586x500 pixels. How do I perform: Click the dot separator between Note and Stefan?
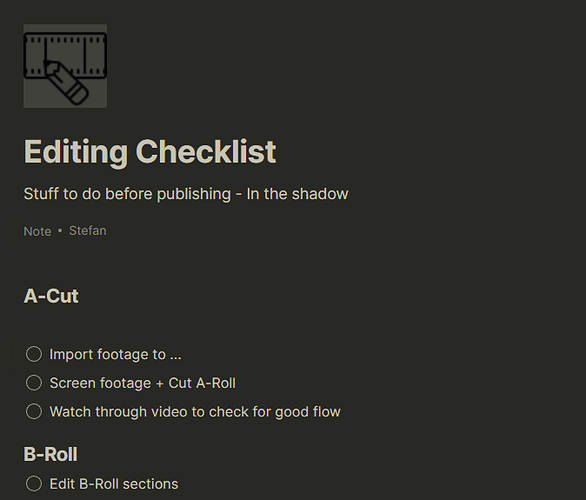click(x=60, y=231)
